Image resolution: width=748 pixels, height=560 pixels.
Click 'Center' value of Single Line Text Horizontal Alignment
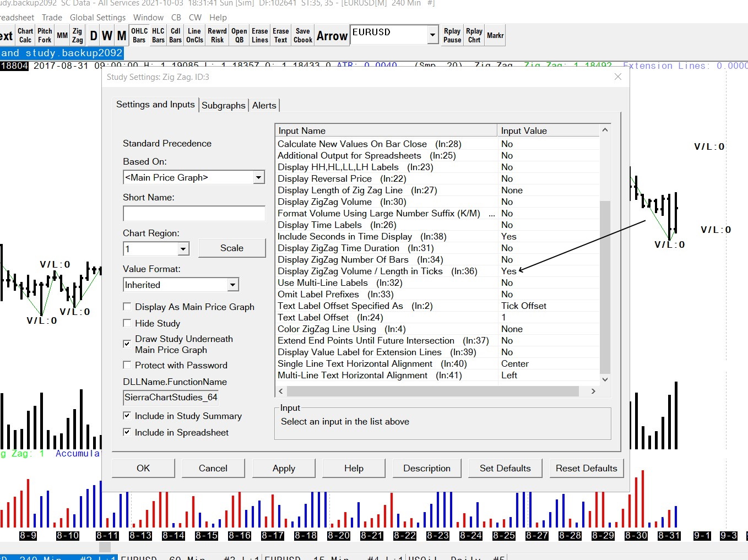[515, 364]
